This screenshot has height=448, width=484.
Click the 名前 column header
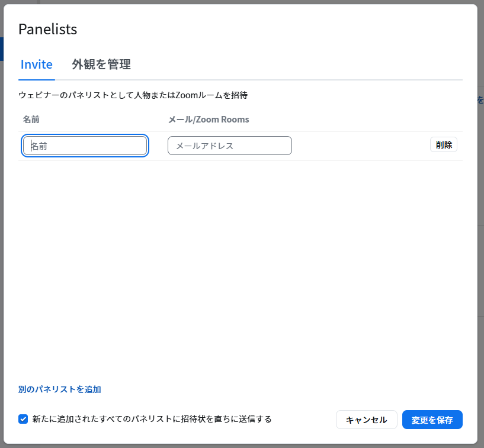click(x=31, y=120)
